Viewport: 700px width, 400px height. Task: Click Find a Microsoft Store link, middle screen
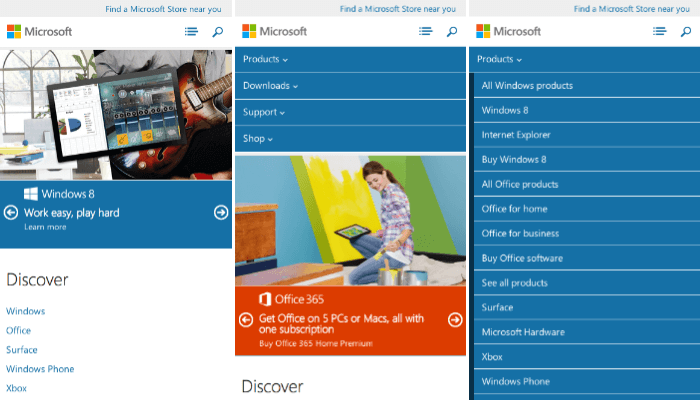pos(398,9)
